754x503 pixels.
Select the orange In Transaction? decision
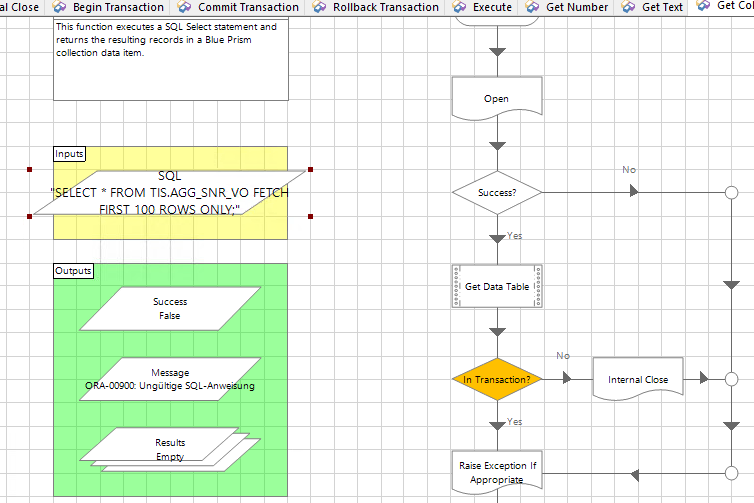click(x=496, y=379)
